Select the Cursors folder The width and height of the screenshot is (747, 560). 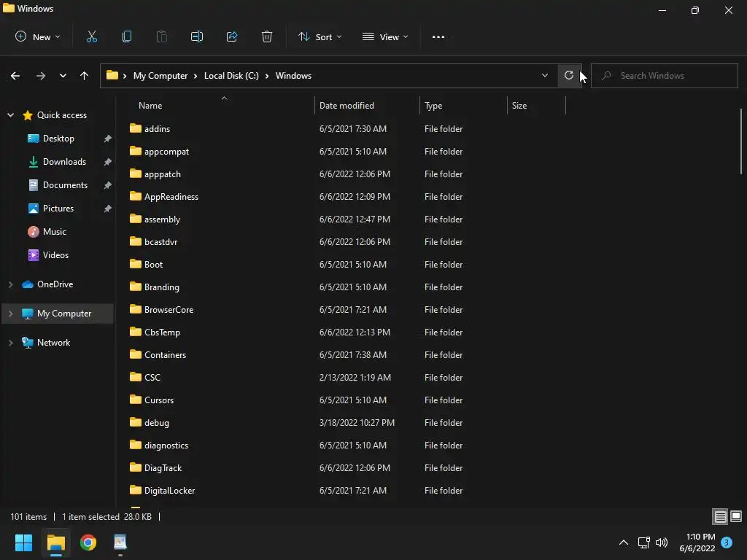158,400
